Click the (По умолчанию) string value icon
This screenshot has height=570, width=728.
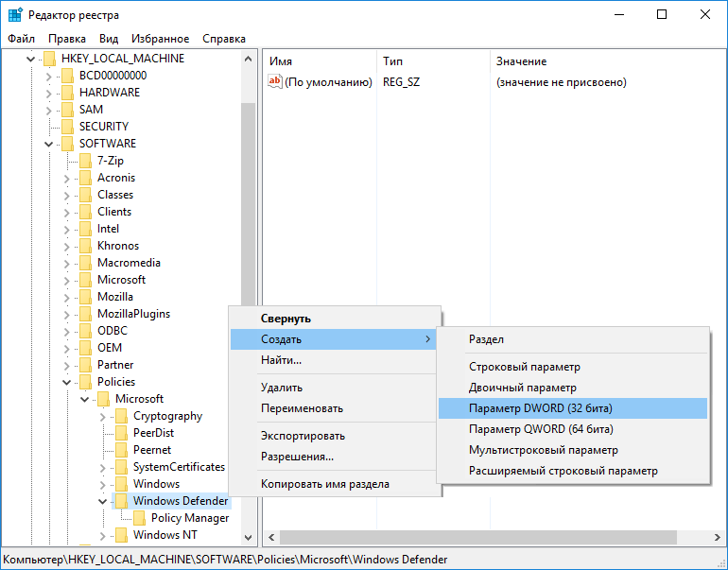[x=275, y=82]
